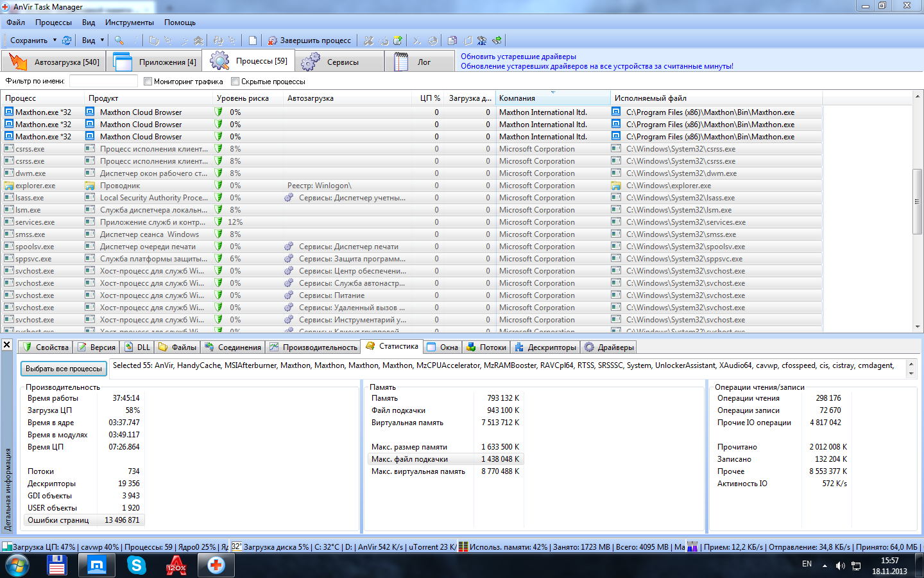The width and height of the screenshot is (924, 578).
Task: Select the sppsvc.exe process row
Action: [412, 259]
